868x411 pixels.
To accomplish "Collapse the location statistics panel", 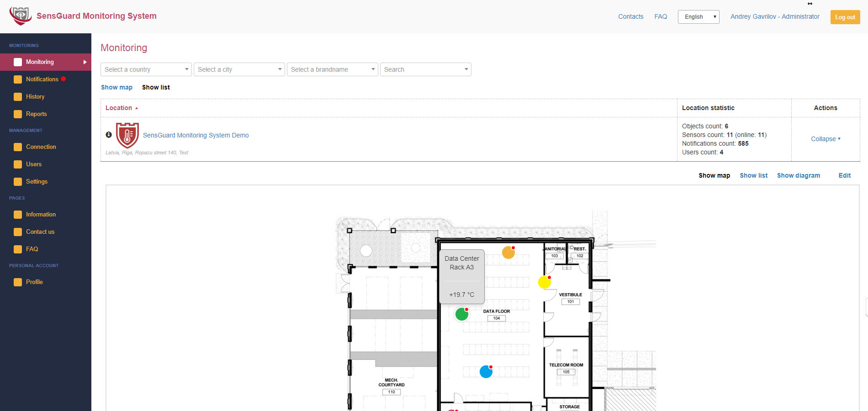I will pos(825,139).
